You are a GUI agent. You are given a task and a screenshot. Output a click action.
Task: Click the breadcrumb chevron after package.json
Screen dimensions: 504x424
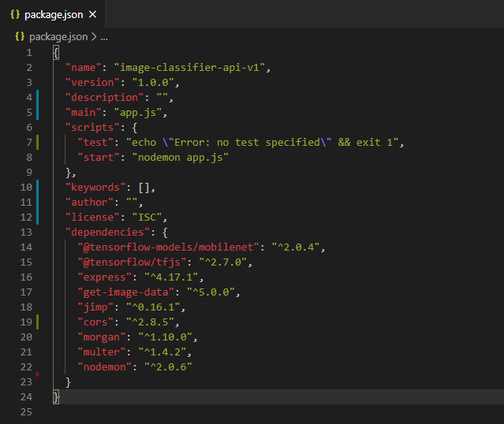point(94,37)
